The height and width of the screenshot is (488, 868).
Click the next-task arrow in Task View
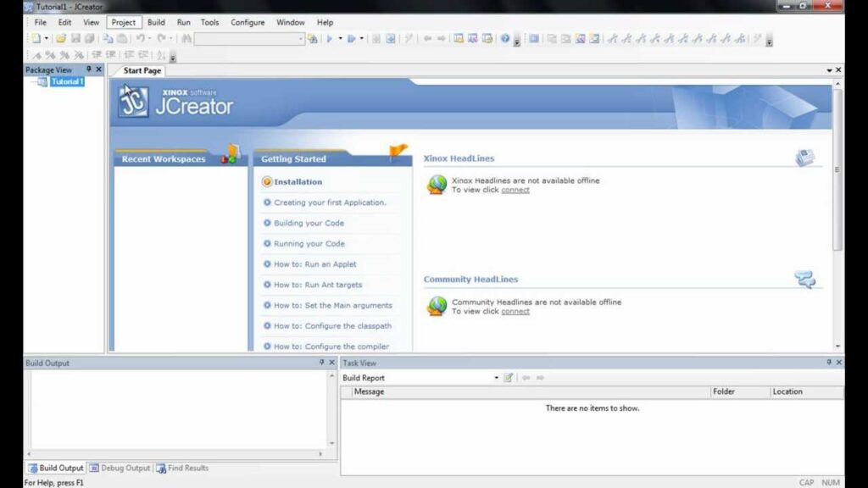pos(540,378)
